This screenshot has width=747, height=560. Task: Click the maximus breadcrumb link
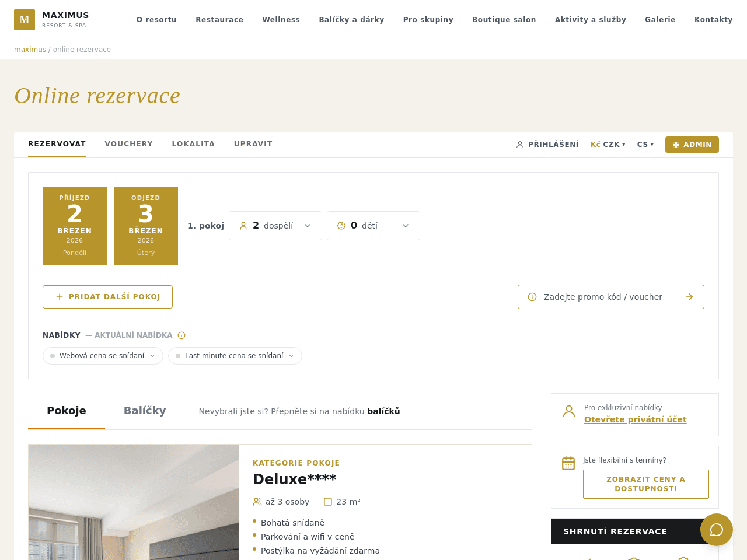click(30, 50)
